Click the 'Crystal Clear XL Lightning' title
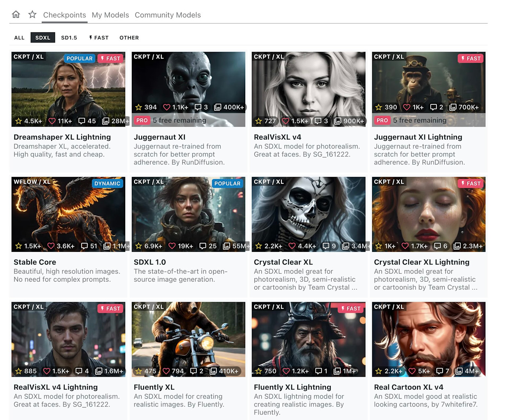Screen dimensions: 514x420 (422, 262)
